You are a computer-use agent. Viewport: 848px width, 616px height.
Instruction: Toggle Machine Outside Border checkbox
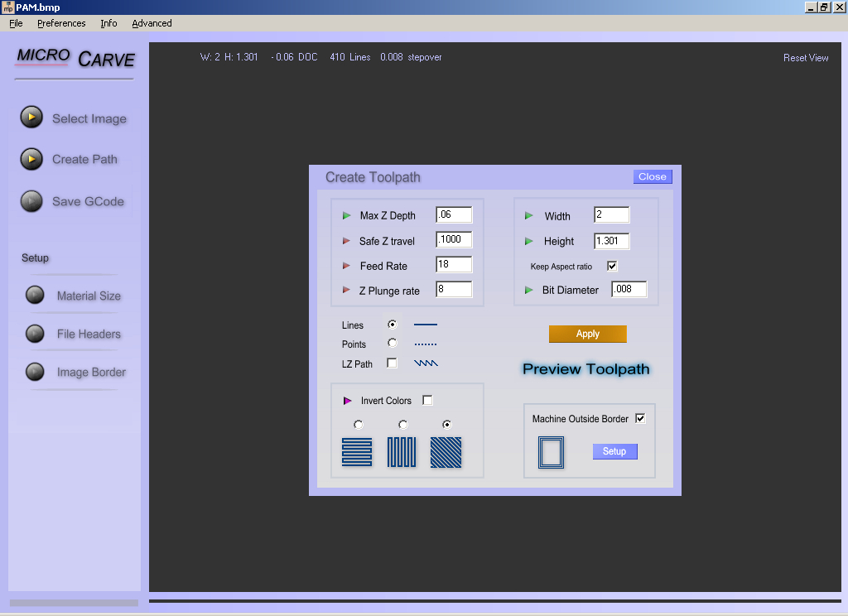point(640,419)
